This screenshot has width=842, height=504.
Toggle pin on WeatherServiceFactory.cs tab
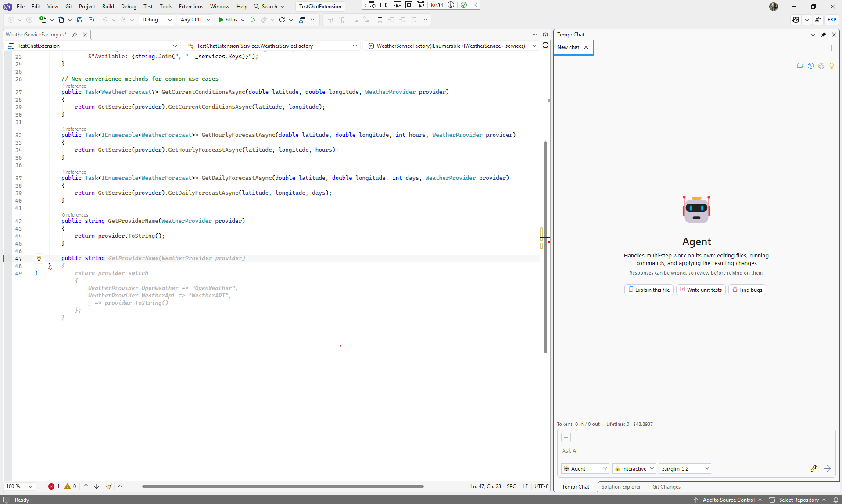pos(75,35)
